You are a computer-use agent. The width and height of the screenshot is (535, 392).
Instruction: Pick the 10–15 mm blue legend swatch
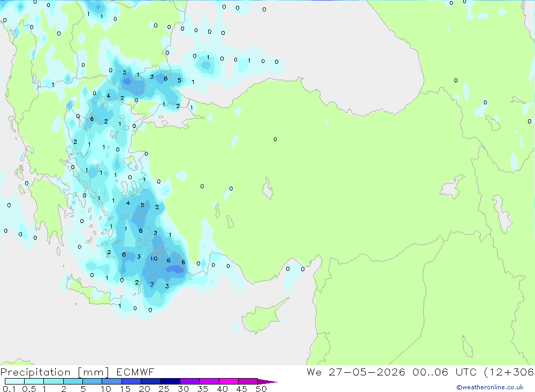(x=112, y=381)
